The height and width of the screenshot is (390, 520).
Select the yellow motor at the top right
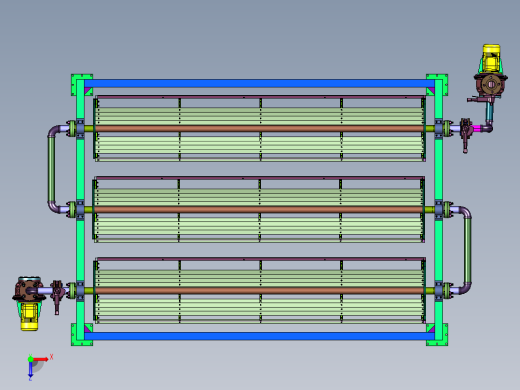click(491, 59)
